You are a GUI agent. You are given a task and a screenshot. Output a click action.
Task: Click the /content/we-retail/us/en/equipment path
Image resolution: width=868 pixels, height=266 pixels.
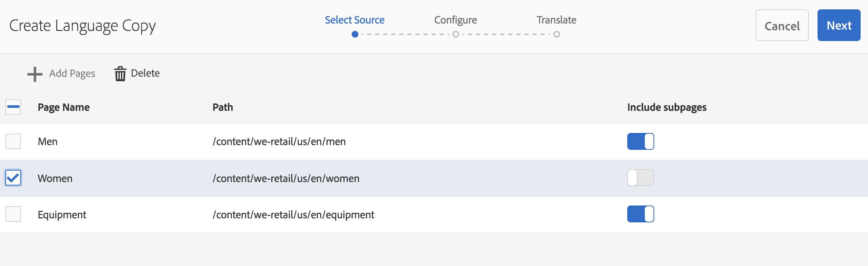[x=293, y=215]
